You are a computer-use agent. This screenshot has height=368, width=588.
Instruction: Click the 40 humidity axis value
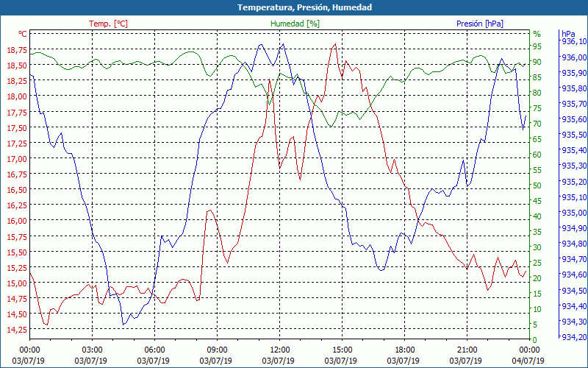537,216
